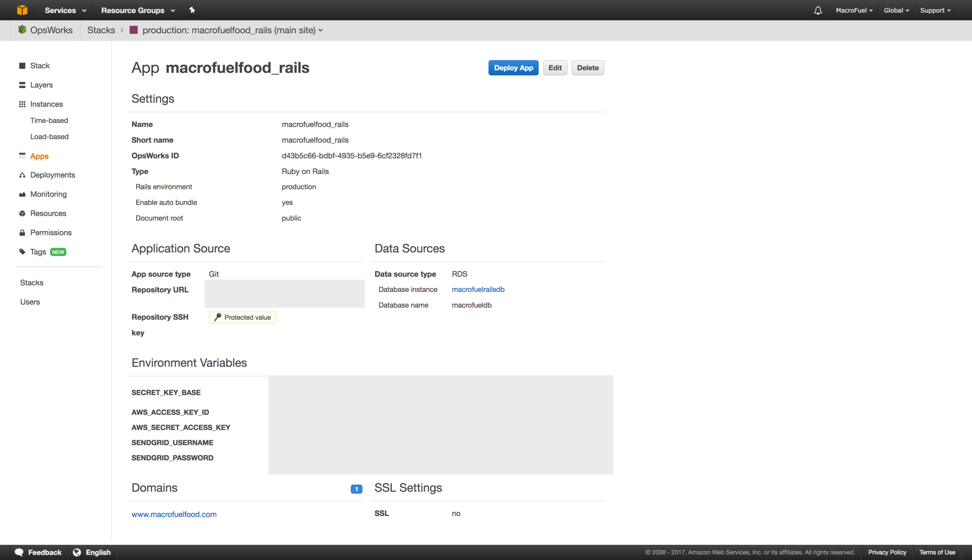Viewport: 972px width, 560px height.
Task: Click the Delete button
Action: [x=587, y=68]
